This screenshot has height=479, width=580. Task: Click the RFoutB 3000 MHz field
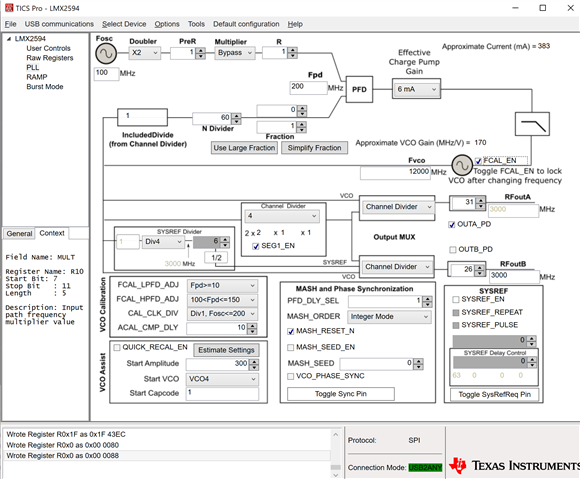pos(514,276)
